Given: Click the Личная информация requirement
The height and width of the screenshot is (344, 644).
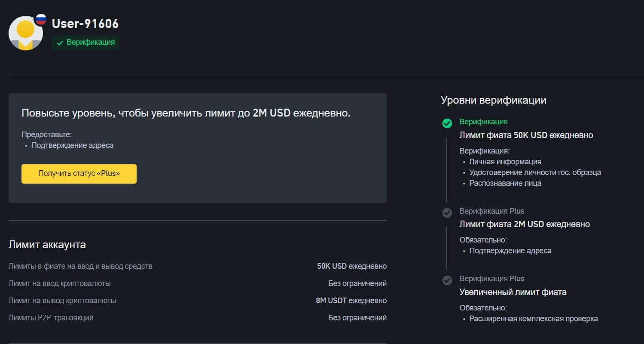Looking at the screenshot, I should pyautogui.click(x=505, y=162).
